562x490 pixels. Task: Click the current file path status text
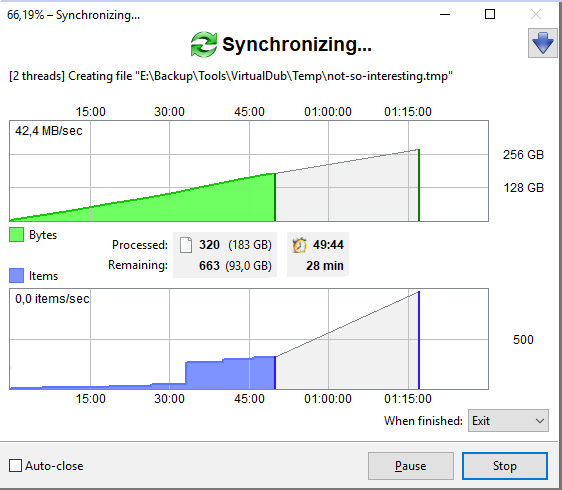click(x=231, y=76)
